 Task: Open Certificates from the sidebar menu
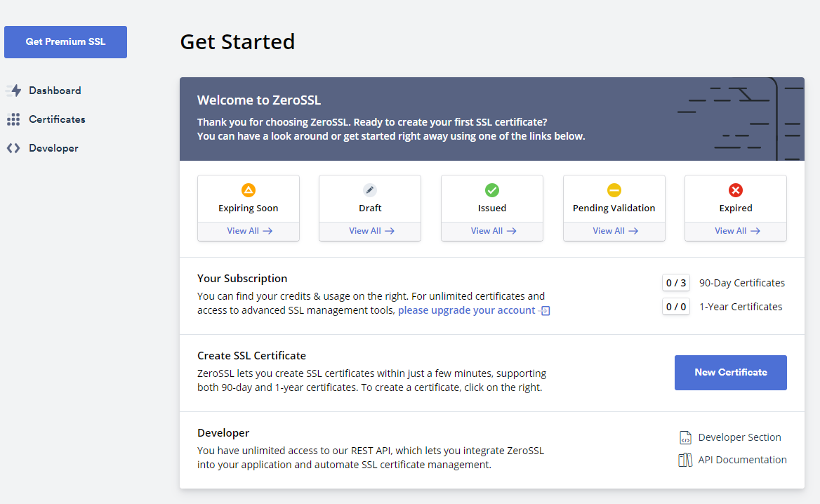[x=57, y=119]
